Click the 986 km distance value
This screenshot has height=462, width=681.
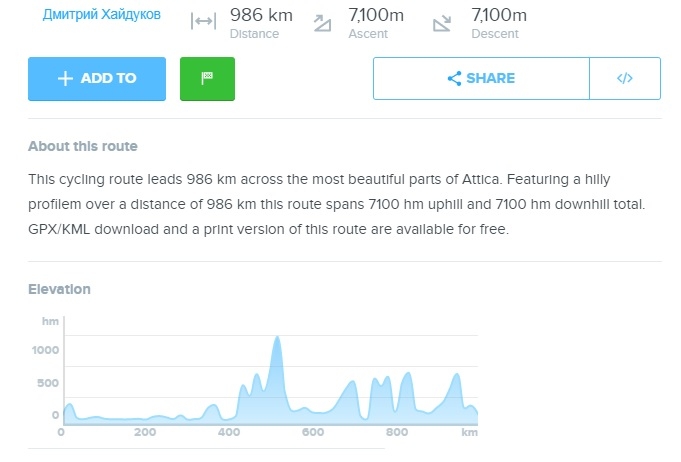[x=261, y=15]
